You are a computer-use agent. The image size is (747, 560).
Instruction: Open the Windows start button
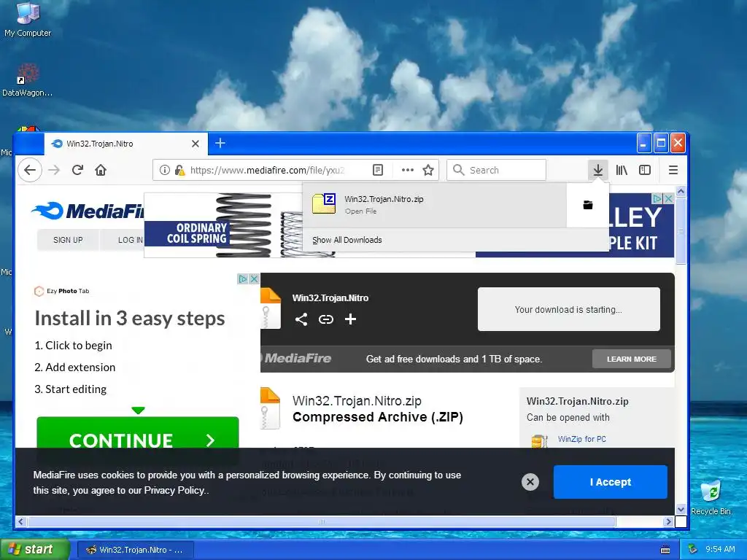click(x=34, y=550)
